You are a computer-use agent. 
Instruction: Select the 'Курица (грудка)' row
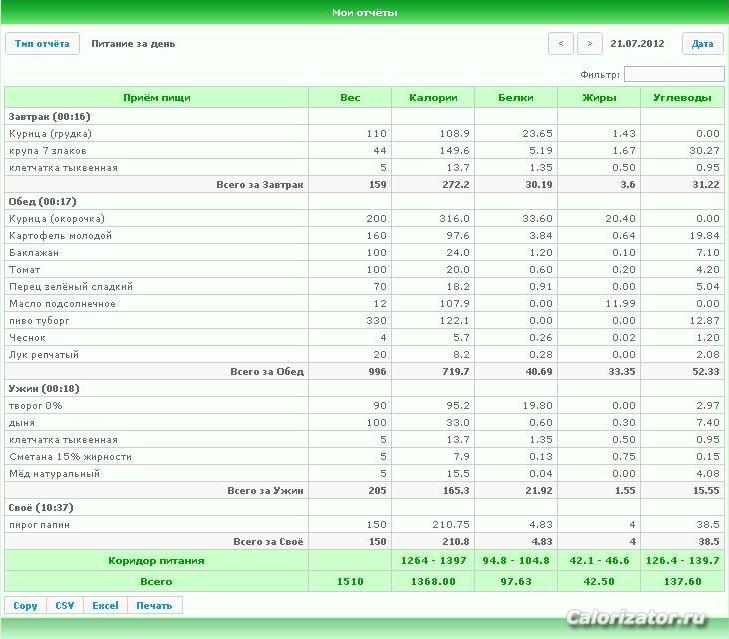click(x=364, y=133)
